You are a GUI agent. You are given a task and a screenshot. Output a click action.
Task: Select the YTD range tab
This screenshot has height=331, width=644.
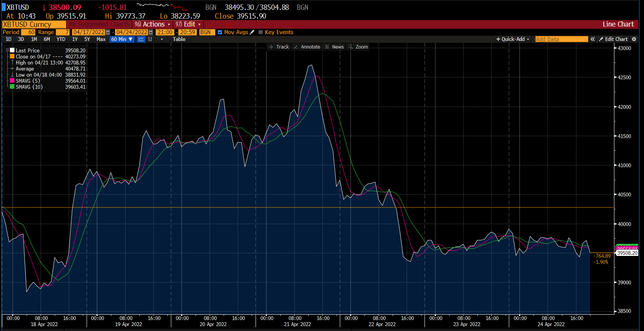coord(61,39)
